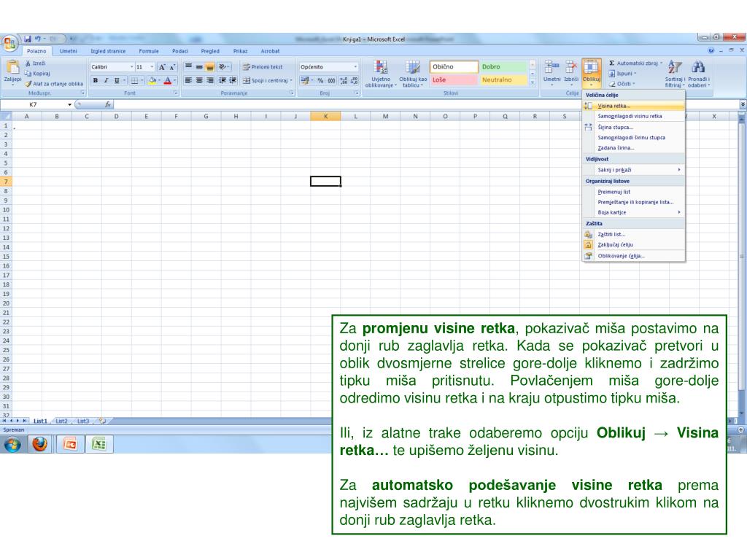Cut selection with Izreži
Image resolution: width=747 pixels, height=560 pixels.
click(36, 63)
